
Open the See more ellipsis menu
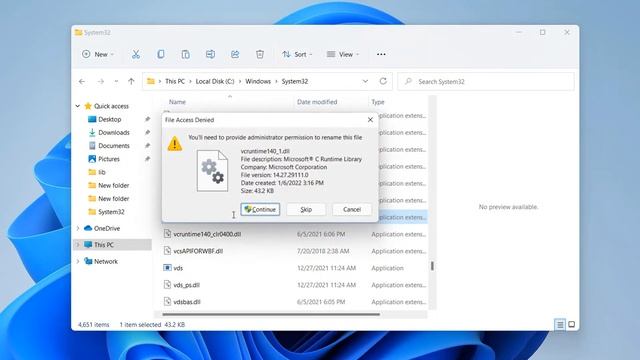(381, 54)
